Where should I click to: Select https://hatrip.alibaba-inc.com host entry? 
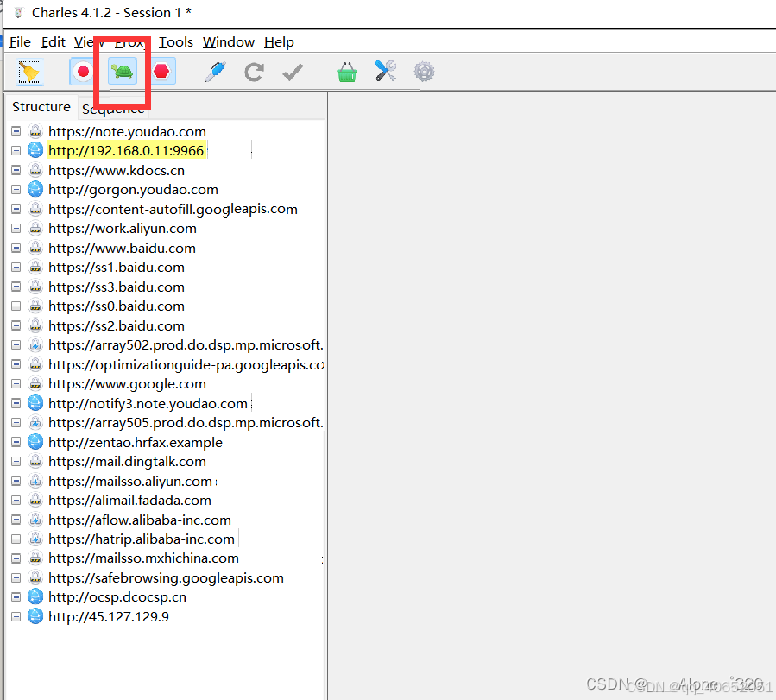(x=142, y=539)
